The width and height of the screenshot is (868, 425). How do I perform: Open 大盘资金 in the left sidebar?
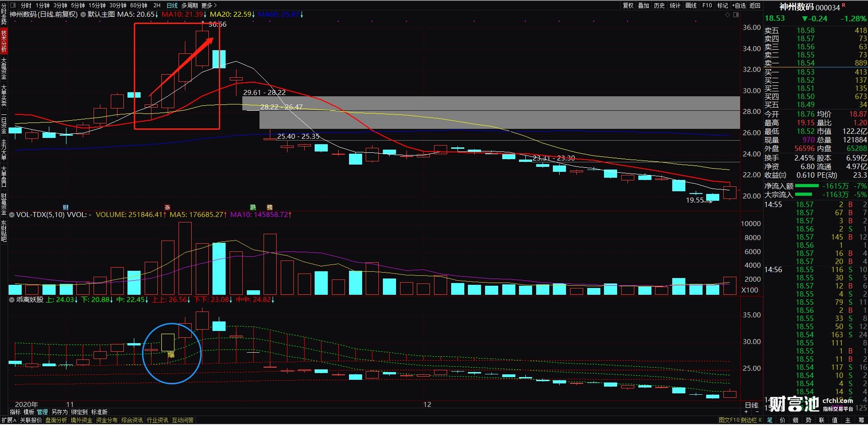click(x=4, y=68)
